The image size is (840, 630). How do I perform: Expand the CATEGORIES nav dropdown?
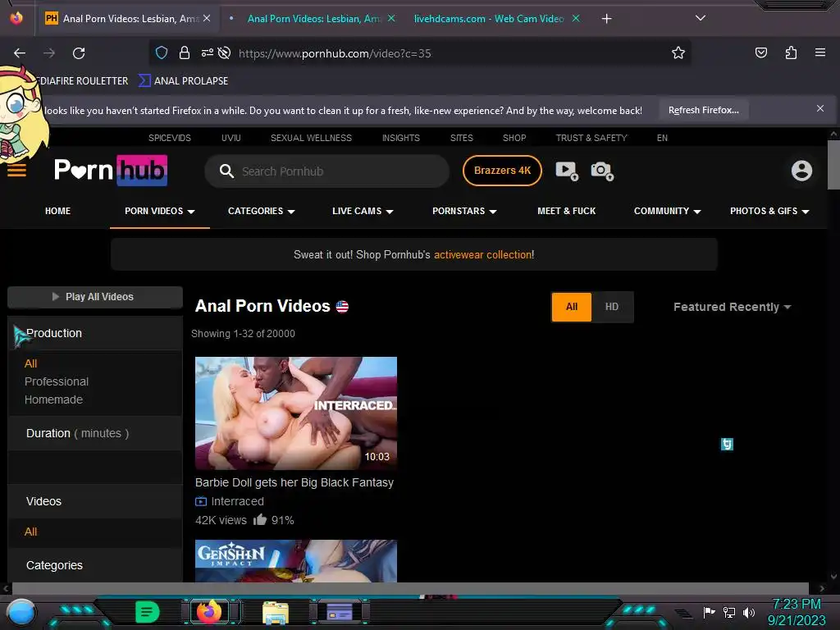click(x=262, y=211)
